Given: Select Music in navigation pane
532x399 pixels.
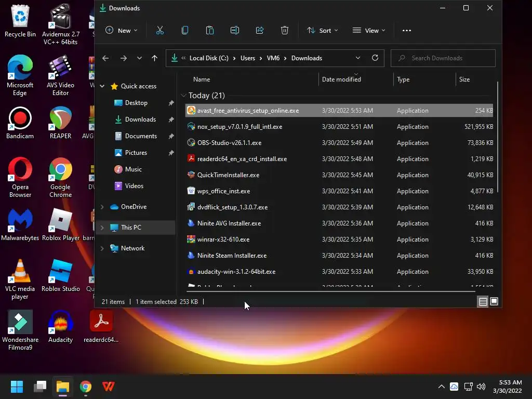Looking at the screenshot, I should pyautogui.click(x=134, y=169).
